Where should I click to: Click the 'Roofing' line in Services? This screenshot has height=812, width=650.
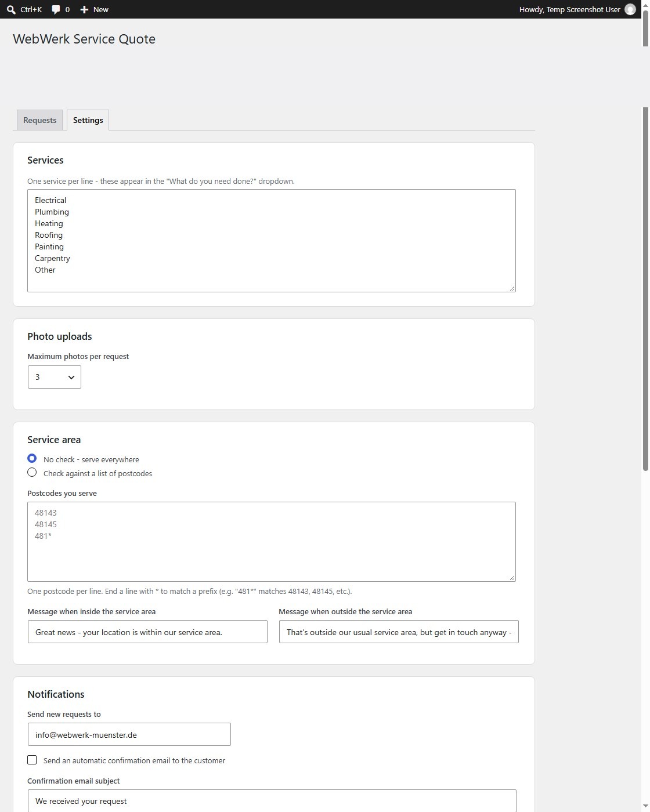click(x=49, y=235)
